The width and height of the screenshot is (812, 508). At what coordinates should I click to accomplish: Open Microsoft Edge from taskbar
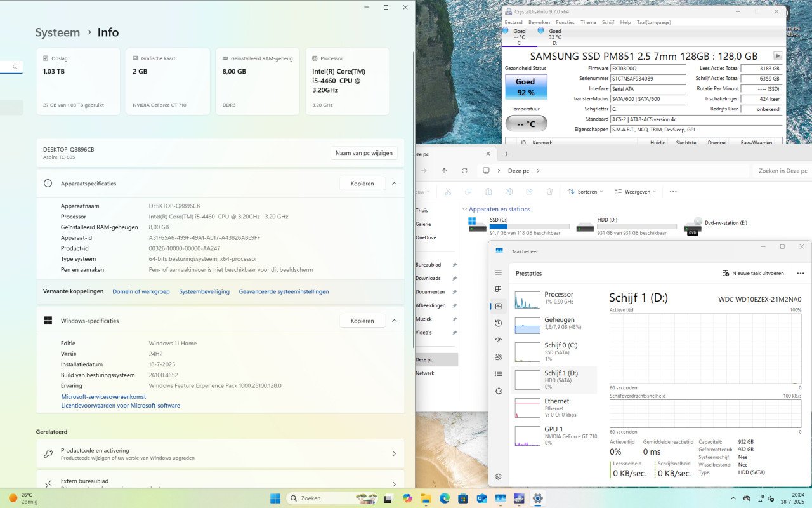444,498
